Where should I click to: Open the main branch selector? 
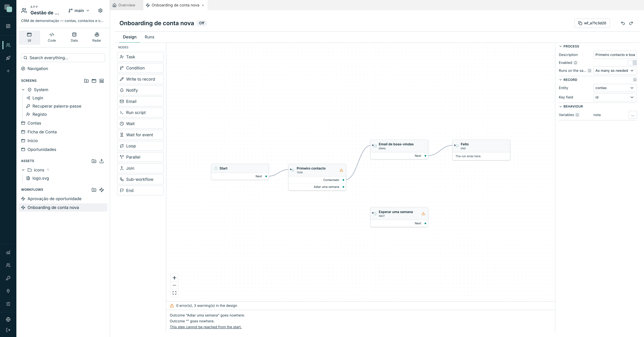click(79, 11)
